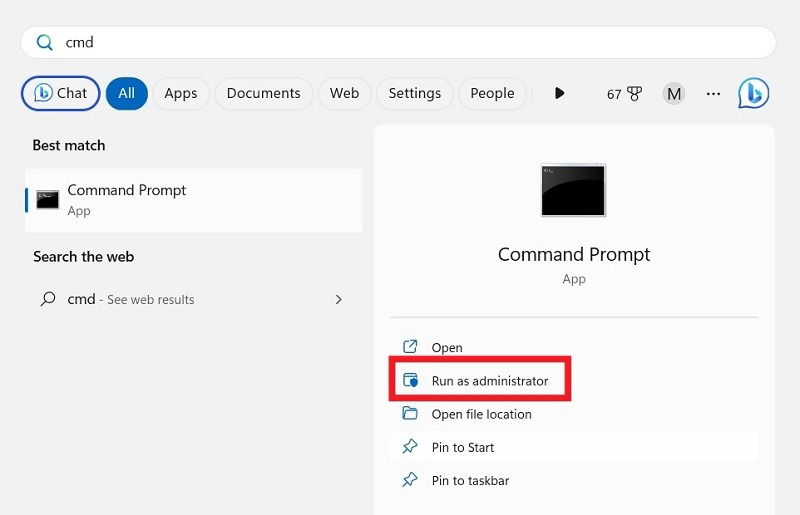Click the web search magnifier icon beside cmd
The image size is (800, 515).
click(48, 299)
